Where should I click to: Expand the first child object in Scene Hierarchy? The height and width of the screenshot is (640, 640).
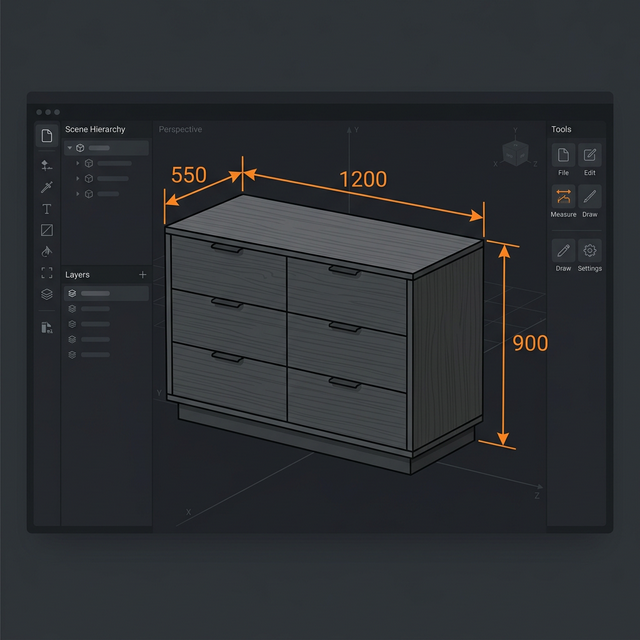(x=78, y=163)
